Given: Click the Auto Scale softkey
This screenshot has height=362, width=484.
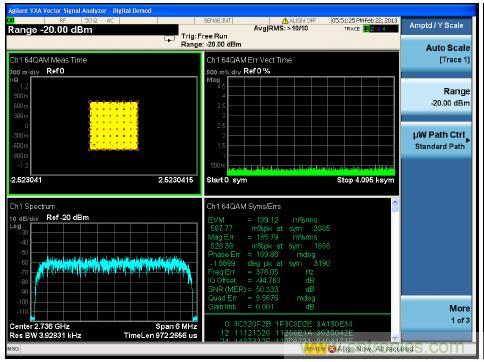Looking at the screenshot, I should coord(436,54).
